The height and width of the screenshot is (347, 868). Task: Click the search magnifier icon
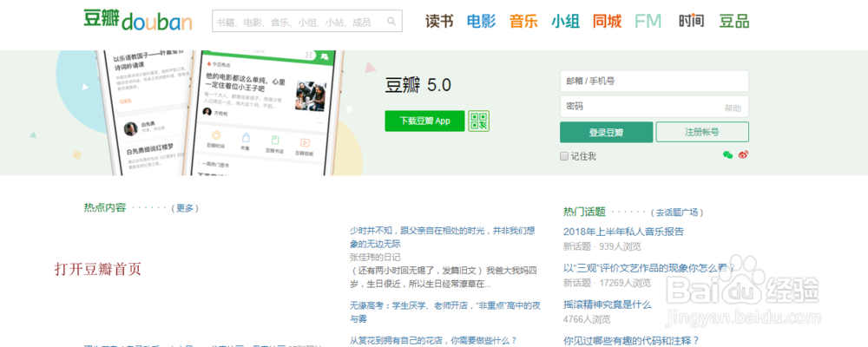pyautogui.click(x=391, y=21)
